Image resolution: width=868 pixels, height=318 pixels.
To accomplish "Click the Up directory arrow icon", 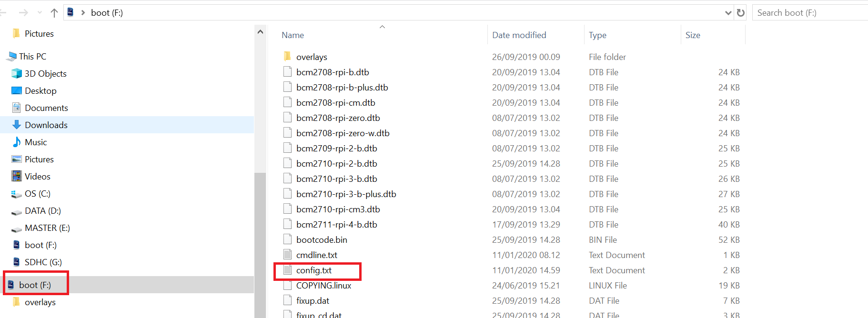I will pos(54,13).
